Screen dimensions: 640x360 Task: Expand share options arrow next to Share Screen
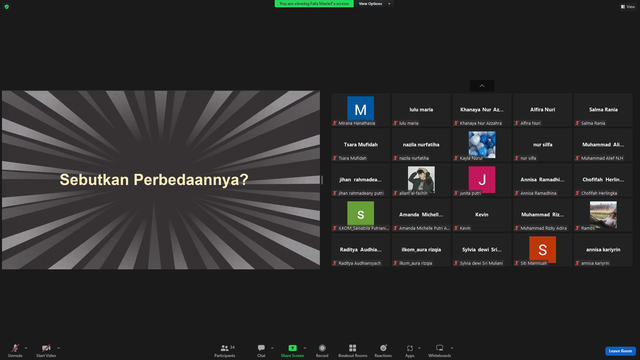point(305,348)
